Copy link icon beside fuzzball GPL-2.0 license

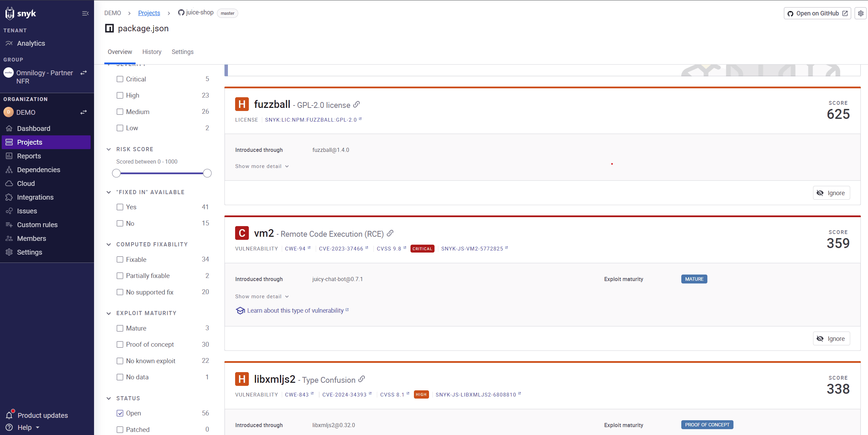click(x=357, y=104)
